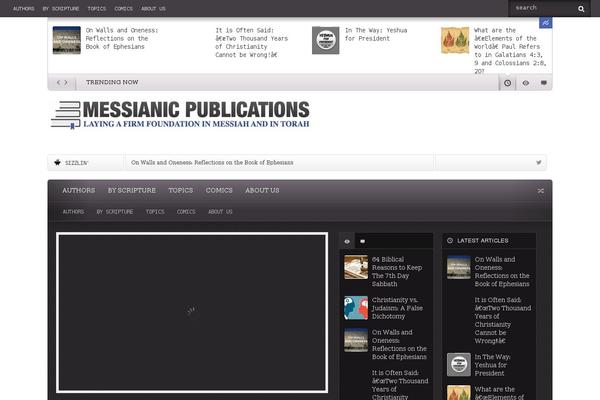Open trending link In The Way: Yeshua for President
This screenshot has height=400, width=600.
click(376, 34)
